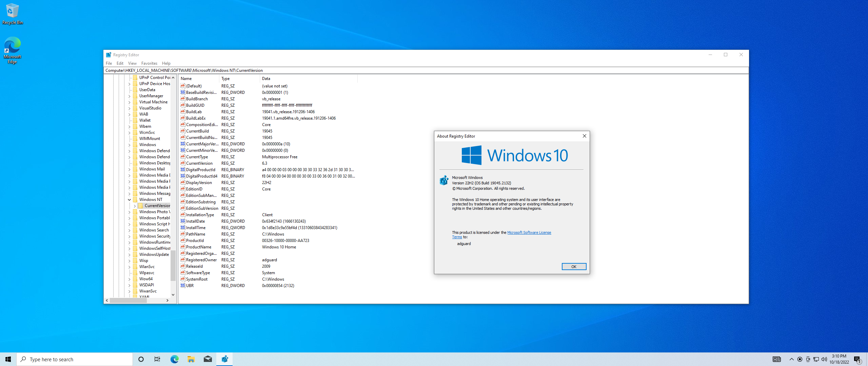868x366 pixels.
Task: Click the WindowsUpdate folder icon
Action: (135, 254)
